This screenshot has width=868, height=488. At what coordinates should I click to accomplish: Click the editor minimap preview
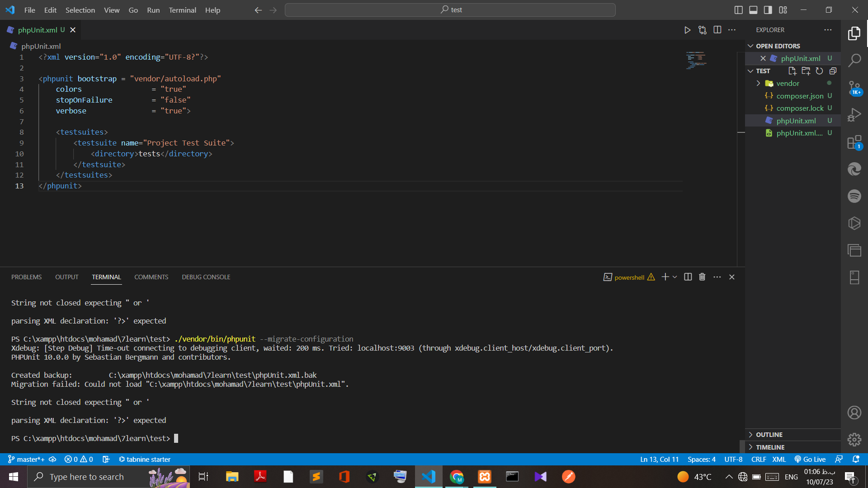tap(696, 61)
